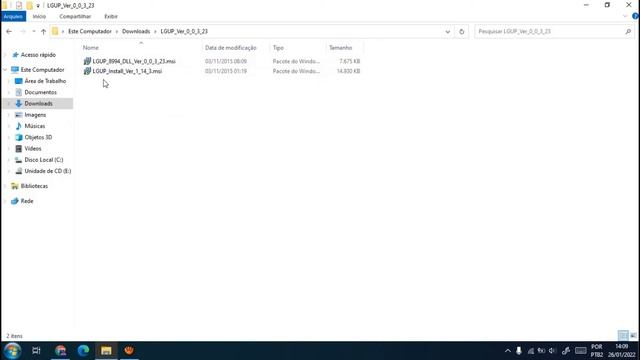The image size is (640, 360).
Task: Open the Downloads folder in sidebar
Action: point(38,104)
